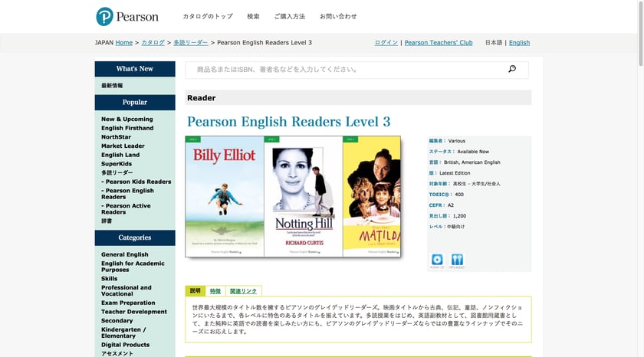Open Exam Preparation category
The image size is (644, 357).
pyautogui.click(x=128, y=303)
